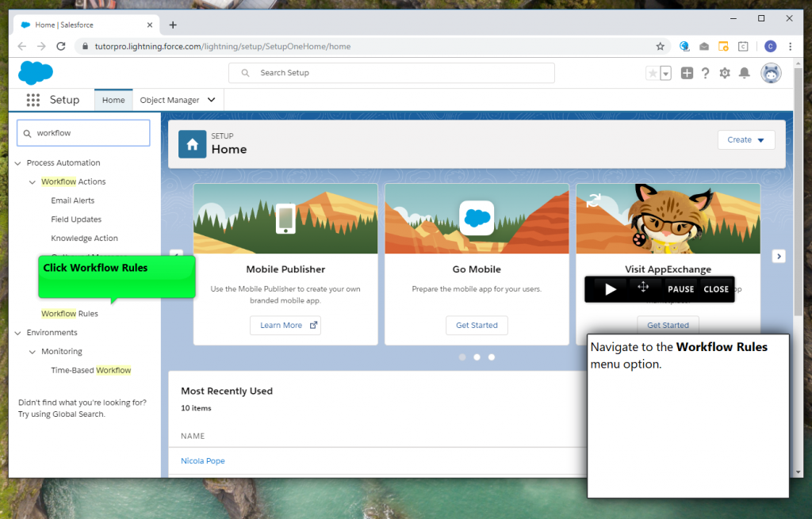Collapse the Environments section
Viewport: 812px width, 519px height.
[17, 333]
